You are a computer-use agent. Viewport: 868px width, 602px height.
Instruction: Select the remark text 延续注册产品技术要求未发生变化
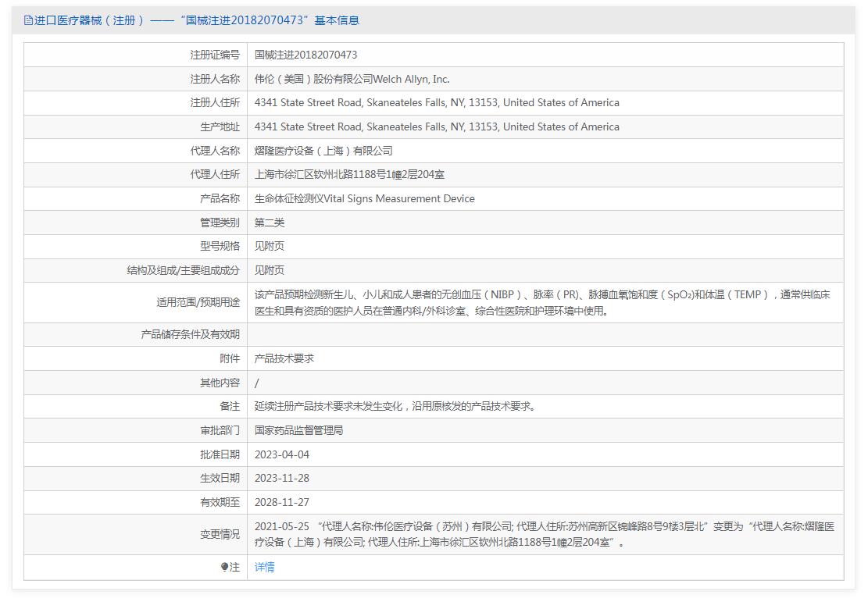[395, 407]
